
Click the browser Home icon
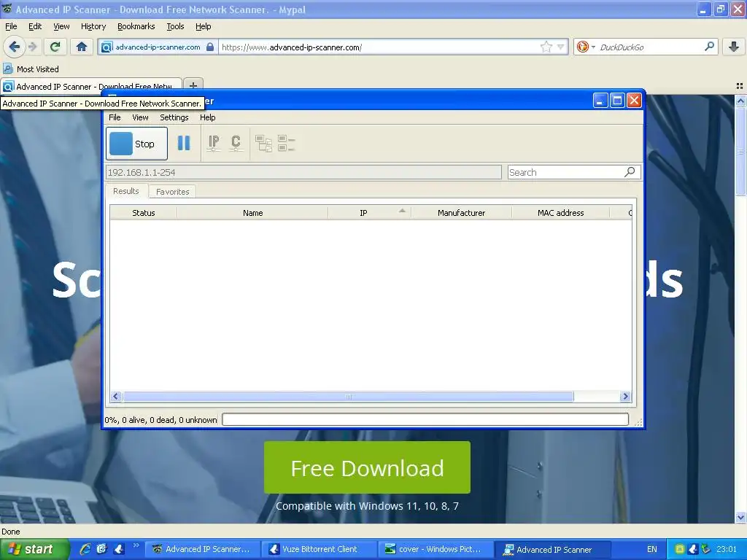click(82, 47)
